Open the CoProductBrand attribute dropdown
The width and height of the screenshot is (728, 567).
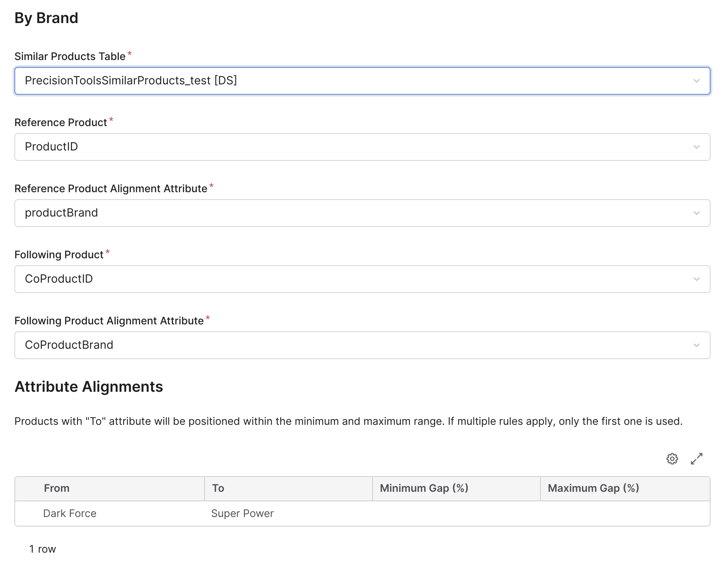[x=348, y=345]
